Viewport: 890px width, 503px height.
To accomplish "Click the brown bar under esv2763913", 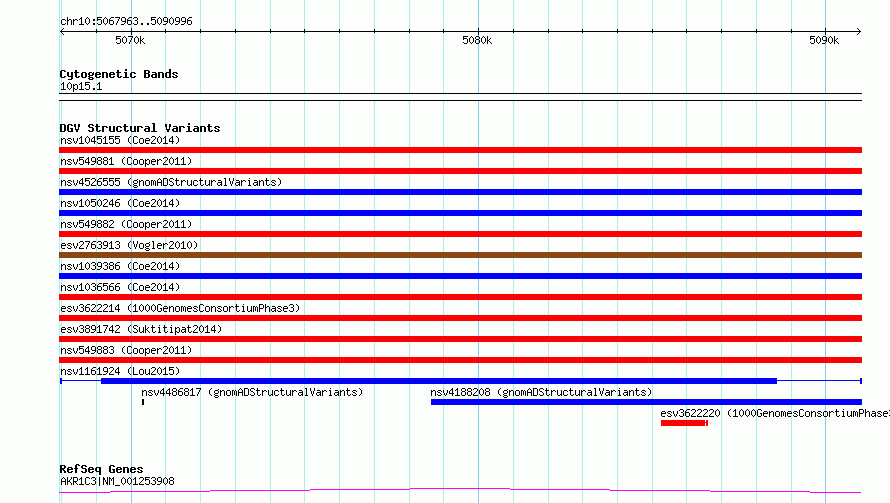I will pos(460,255).
